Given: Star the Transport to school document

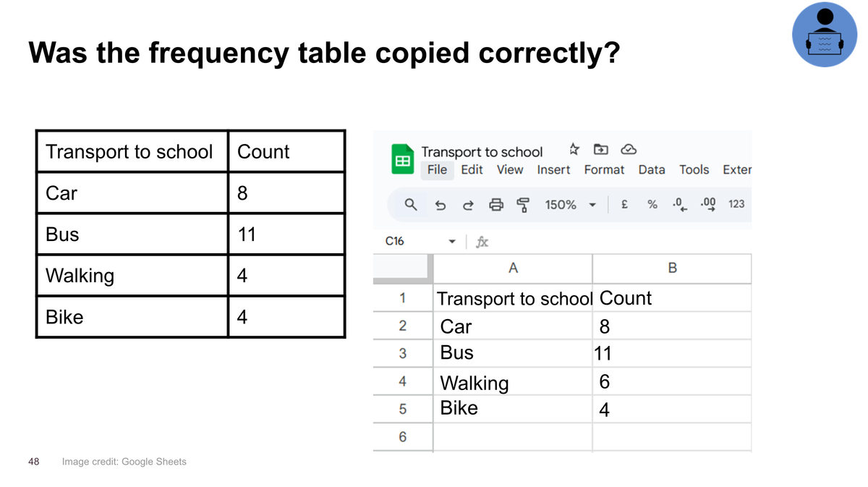Looking at the screenshot, I should (574, 149).
